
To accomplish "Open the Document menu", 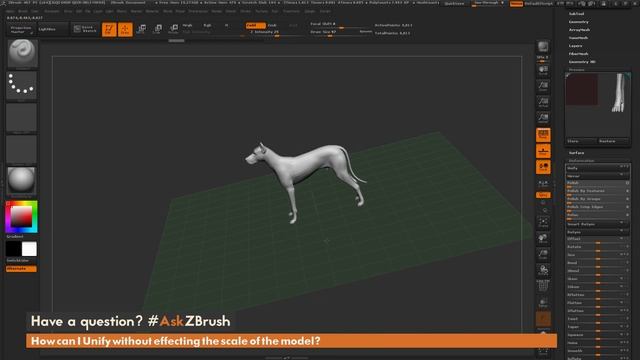I will coord(52,11).
